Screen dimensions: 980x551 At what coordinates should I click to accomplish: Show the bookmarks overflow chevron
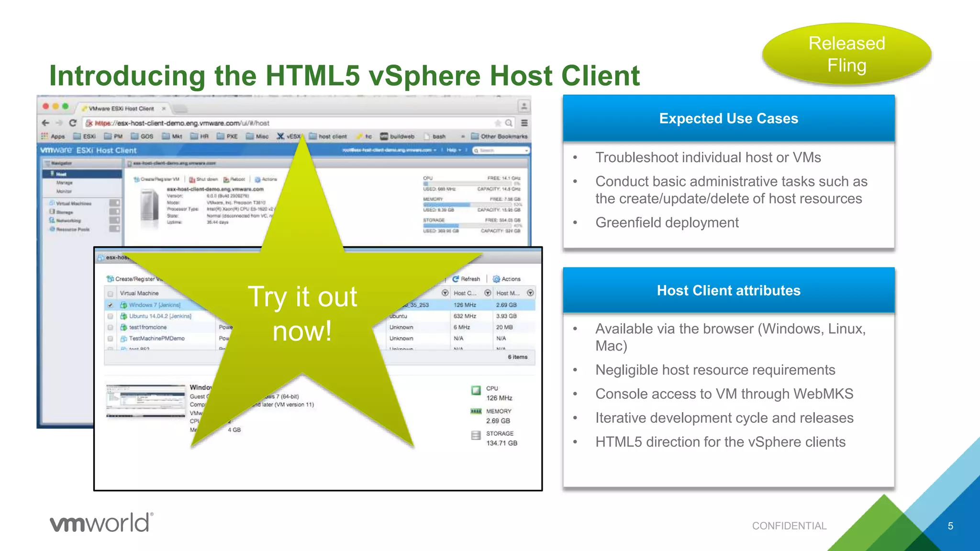click(463, 136)
